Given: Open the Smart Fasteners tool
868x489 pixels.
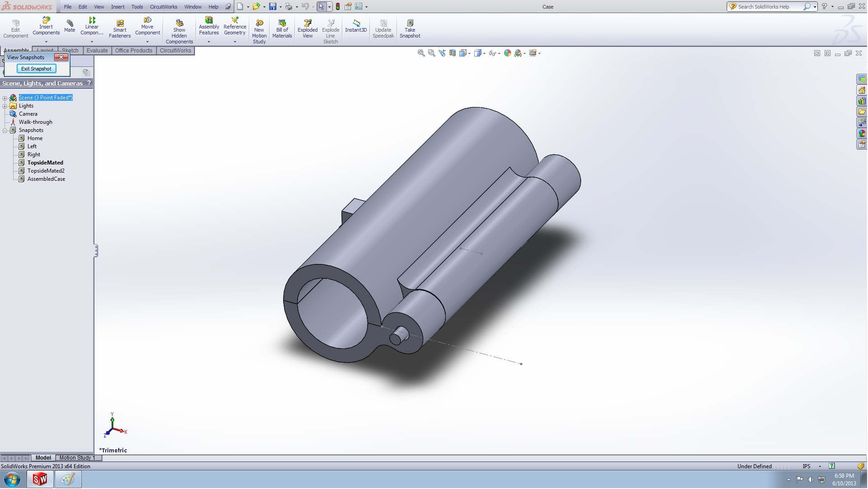Looking at the screenshot, I should tap(120, 28).
